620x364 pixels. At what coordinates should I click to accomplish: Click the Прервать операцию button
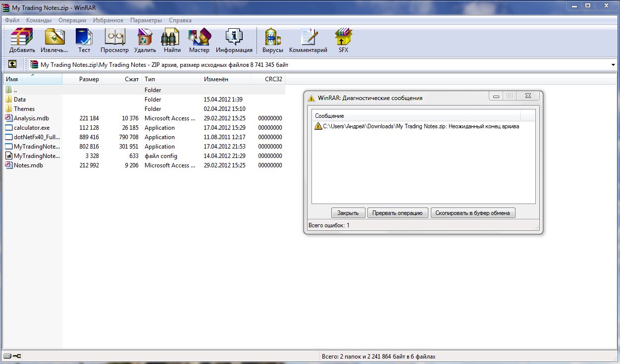(398, 213)
